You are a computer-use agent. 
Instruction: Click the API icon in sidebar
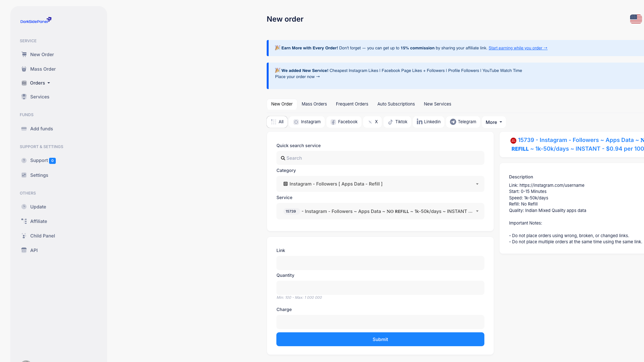pos(24,250)
